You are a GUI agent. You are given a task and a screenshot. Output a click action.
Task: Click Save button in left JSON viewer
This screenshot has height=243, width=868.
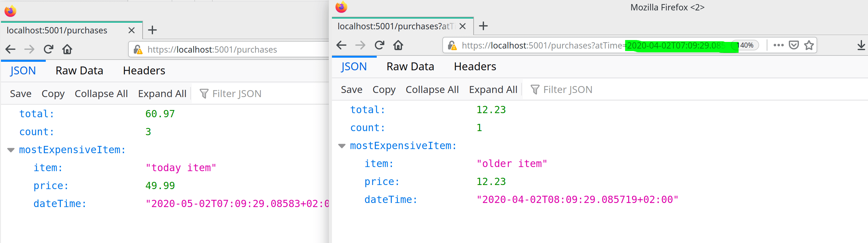click(21, 94)
